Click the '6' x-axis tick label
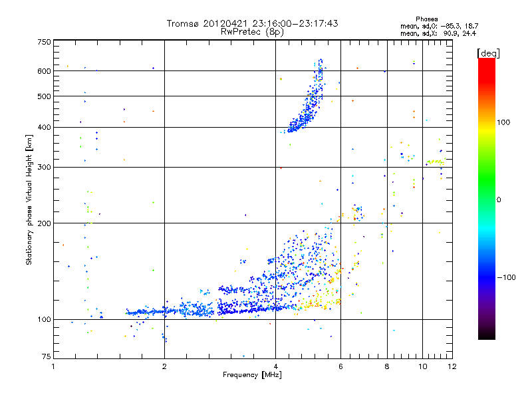 340,366
